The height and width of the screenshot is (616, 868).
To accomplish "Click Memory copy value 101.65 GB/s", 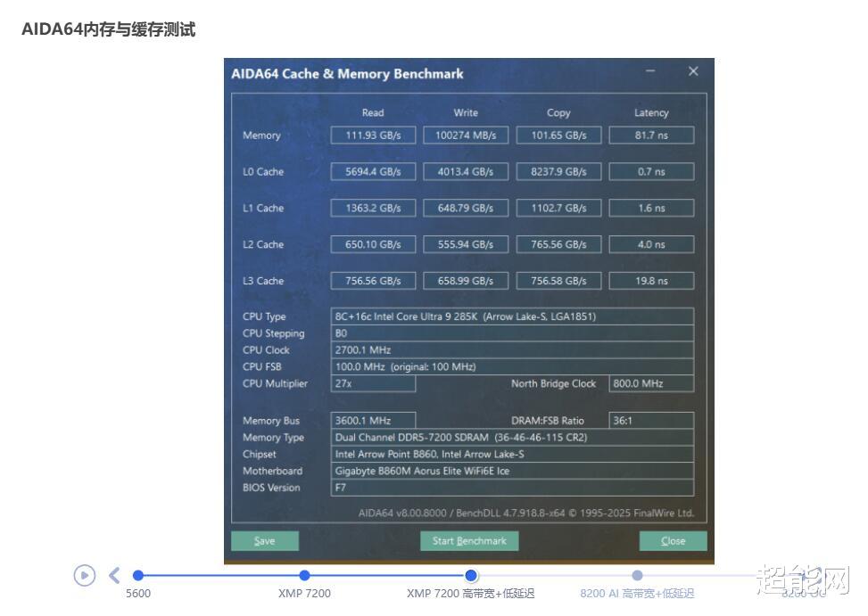I will 558,136.
